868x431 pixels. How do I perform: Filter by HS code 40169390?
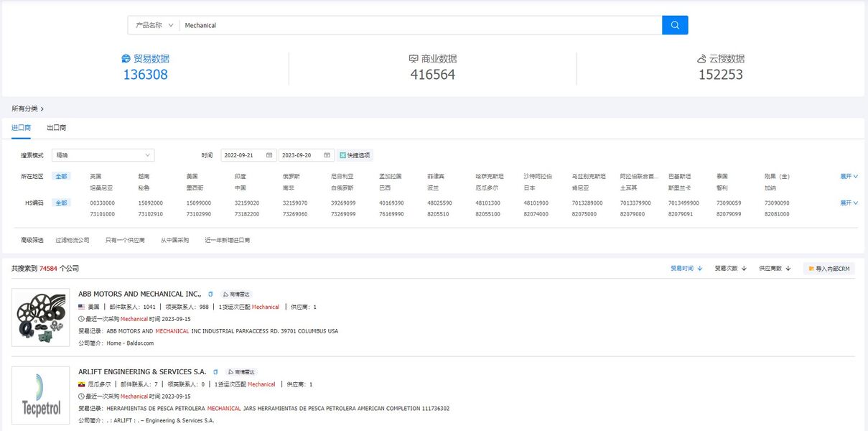coord(391,203)
